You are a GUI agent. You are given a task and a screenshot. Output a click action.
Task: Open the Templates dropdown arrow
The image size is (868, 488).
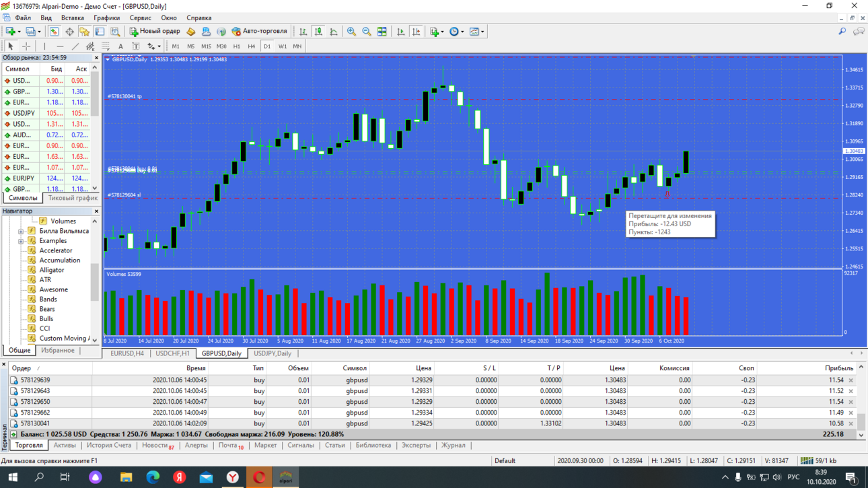(x=482, y=32)
